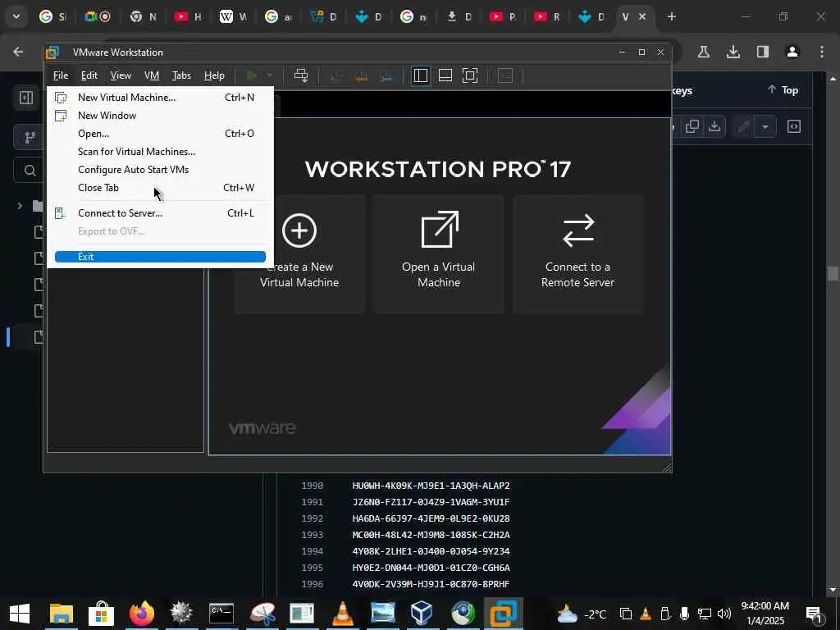This screenshot has height=630, width=840.
Task: Click Take Snapshot toolbar icon
Action: [336, 76]
